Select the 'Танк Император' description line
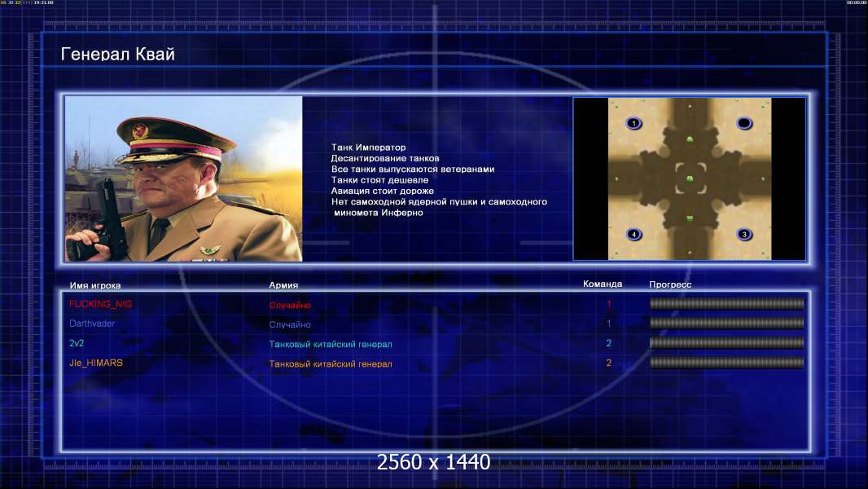868x489 pixels. click(x=368, y=148)
